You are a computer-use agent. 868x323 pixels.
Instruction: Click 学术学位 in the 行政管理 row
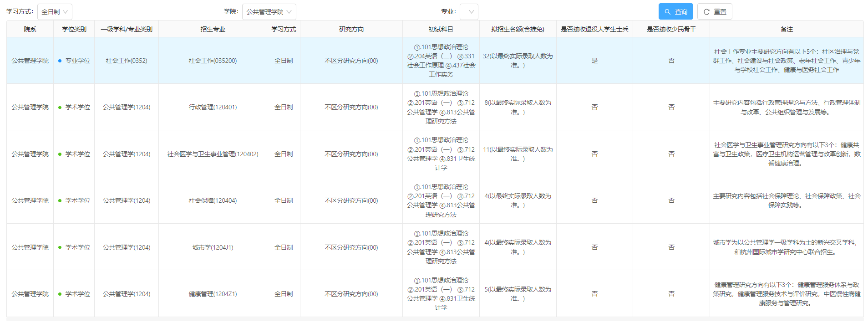(x=78, y=107)
